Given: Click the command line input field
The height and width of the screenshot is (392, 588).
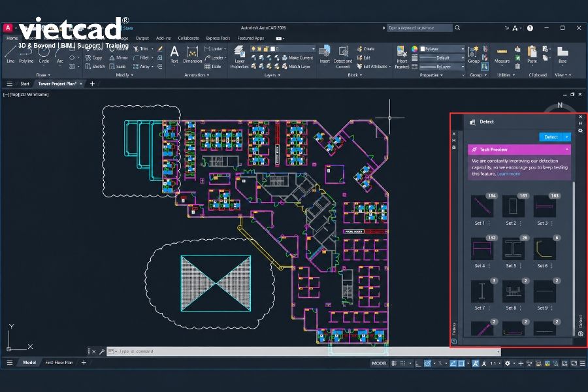Looking at the screenshot, I should [303, 351].
